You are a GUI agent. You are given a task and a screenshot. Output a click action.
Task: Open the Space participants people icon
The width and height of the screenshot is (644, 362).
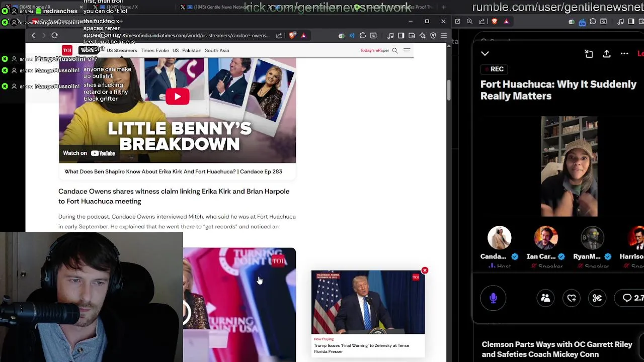coord(545,298)
